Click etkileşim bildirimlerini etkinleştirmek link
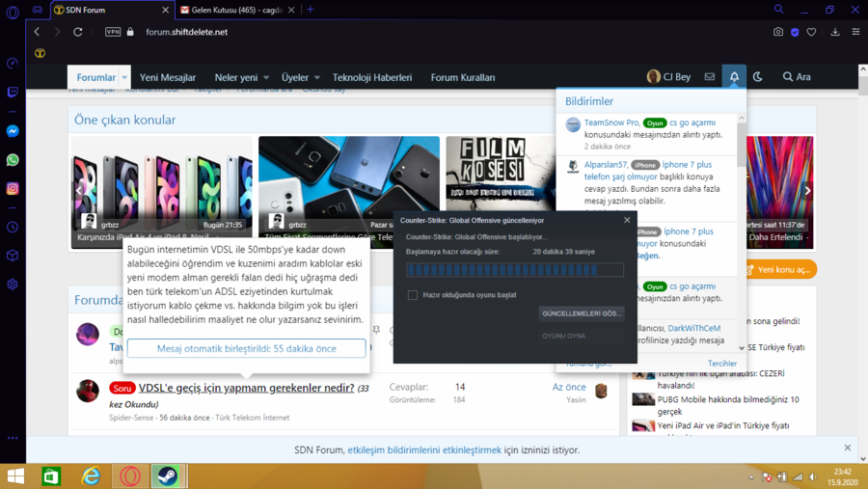Image resolution: width=868 pixels, height=489 pixels. coord(424,449)
